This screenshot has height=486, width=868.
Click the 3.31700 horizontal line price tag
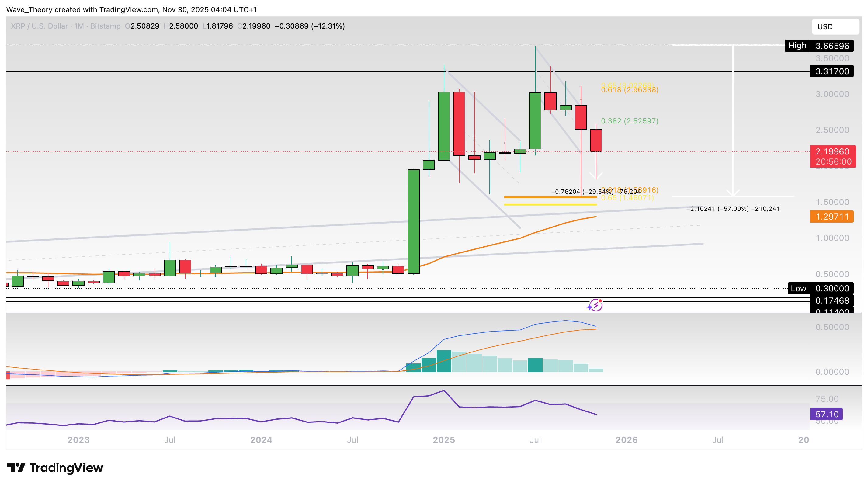click(832, 71)
